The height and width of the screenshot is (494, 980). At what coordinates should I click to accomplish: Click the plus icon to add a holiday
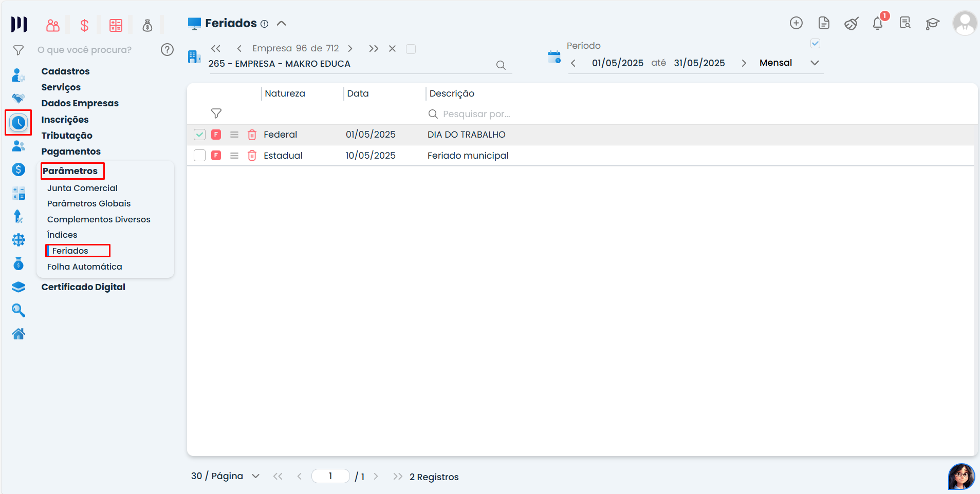click(x=796, y=23)
